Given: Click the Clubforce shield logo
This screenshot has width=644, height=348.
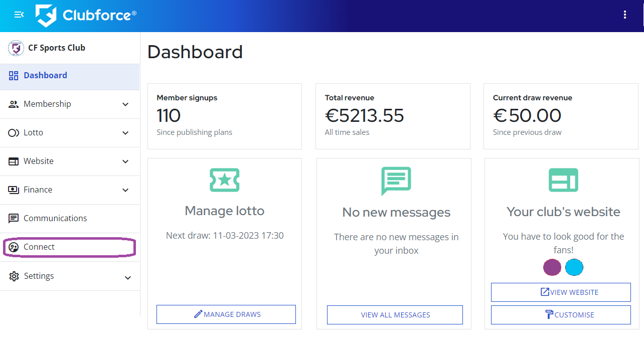Looking at the screenshot, I should (x=46, y=16).
